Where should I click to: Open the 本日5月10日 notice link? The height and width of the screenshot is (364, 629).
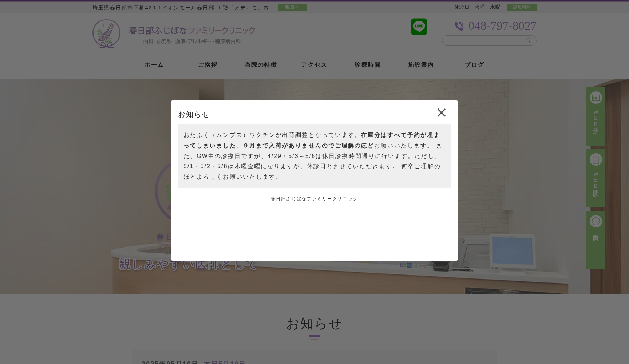coord(225,363)
